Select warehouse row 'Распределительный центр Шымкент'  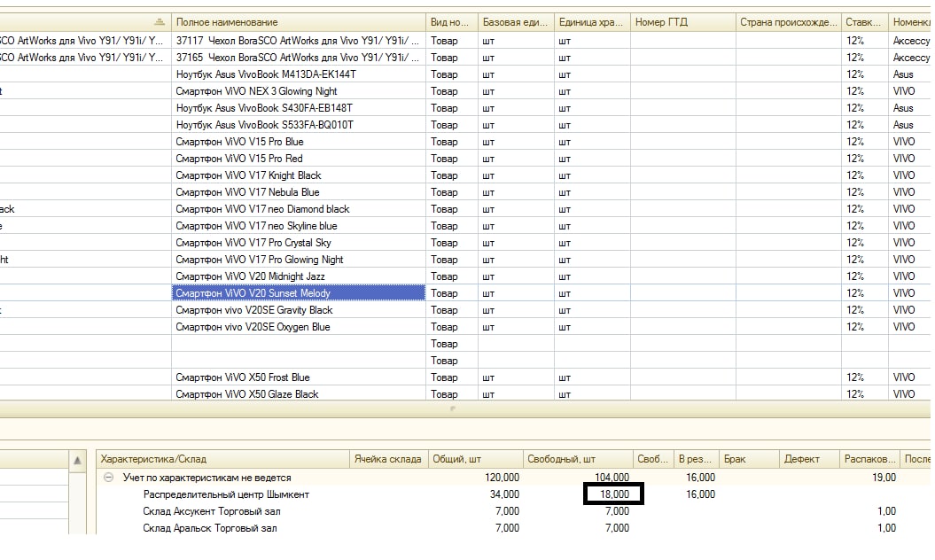tap(226, 494)
